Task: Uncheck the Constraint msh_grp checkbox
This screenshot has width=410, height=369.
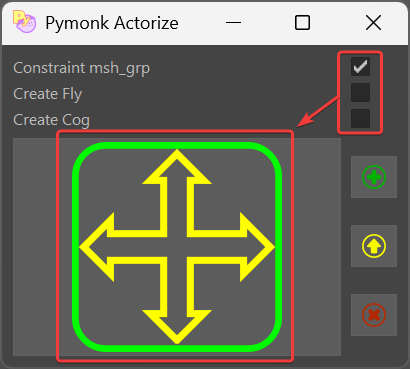Action: point(360,66)
